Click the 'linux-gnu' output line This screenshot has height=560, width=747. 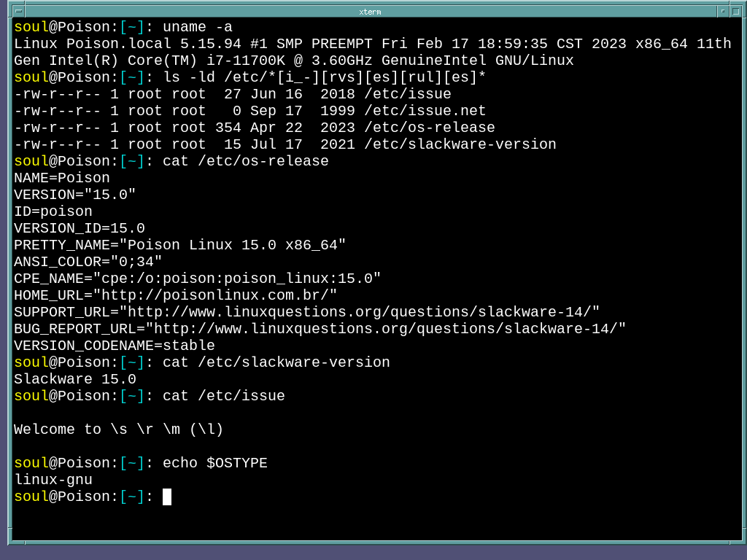click(53, 480)
